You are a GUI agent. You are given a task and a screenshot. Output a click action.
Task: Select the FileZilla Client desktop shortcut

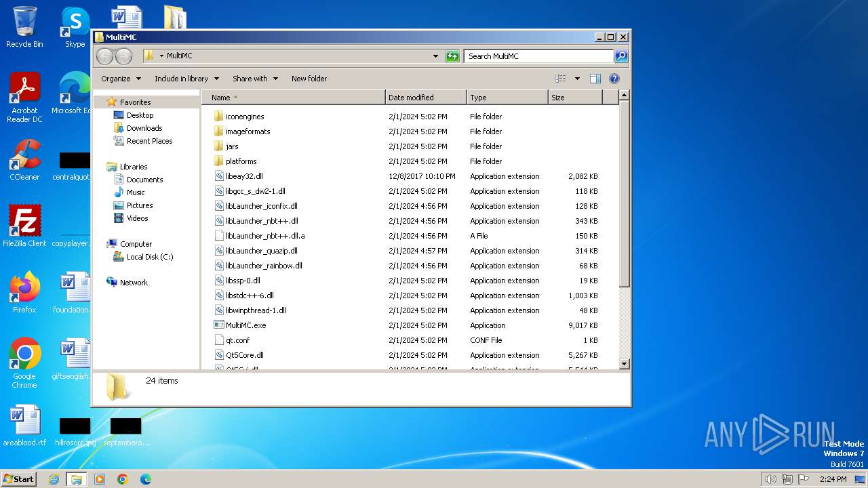pos(24,226)
